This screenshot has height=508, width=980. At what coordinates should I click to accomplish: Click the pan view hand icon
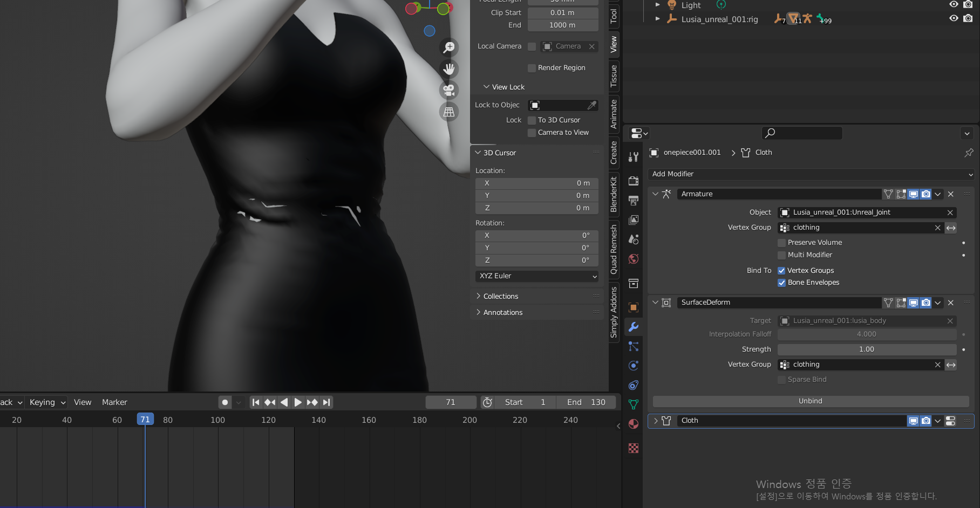click(448, 69)
